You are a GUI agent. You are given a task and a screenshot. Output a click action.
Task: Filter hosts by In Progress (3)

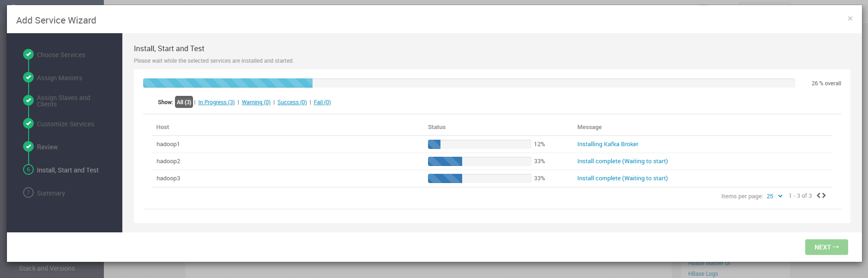coord(217,102)
